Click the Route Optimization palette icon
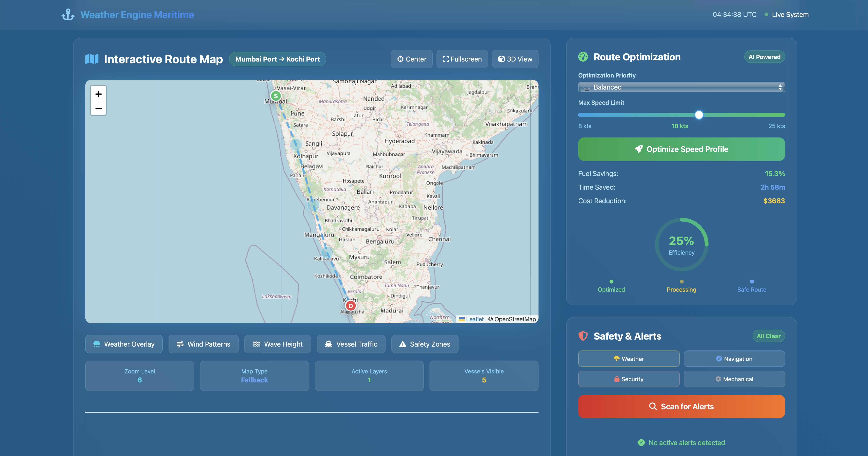 pos(583,57)
